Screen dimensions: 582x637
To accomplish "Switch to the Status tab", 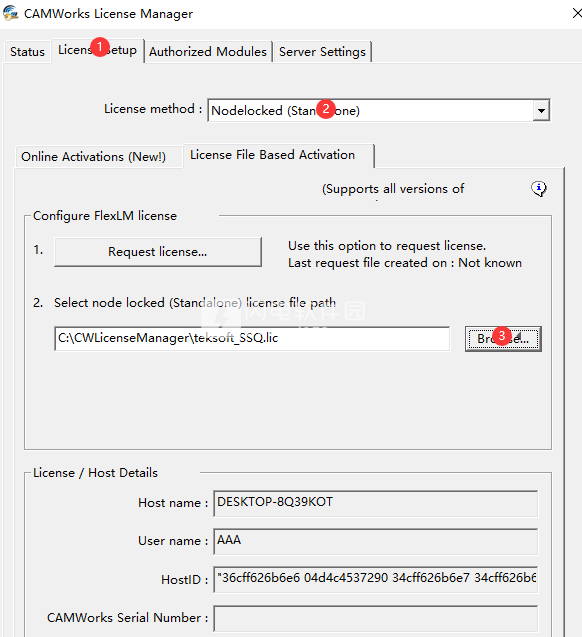I will click(27, 52).
